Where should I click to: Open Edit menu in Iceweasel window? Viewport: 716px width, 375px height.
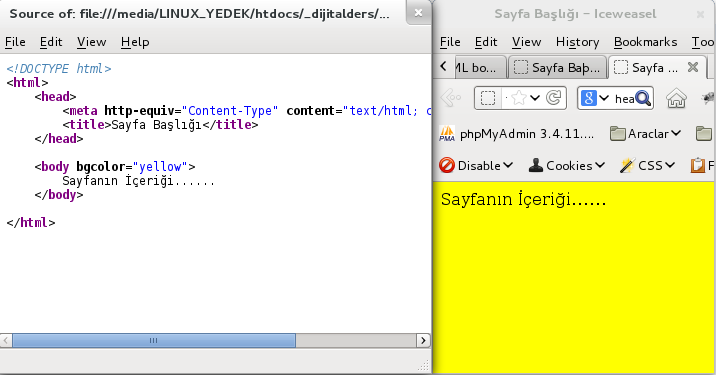click(x=485, y=42)
